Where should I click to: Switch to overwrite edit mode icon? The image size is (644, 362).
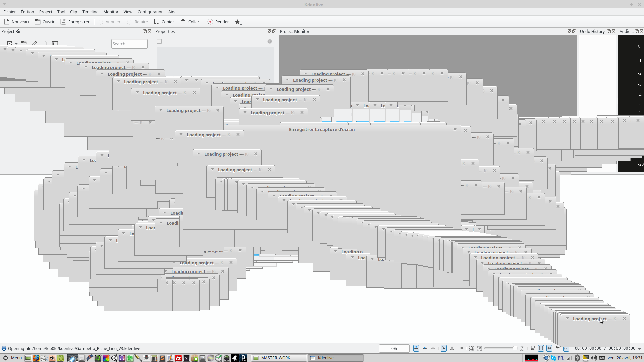pyautogui.click(x=425, y=348)
